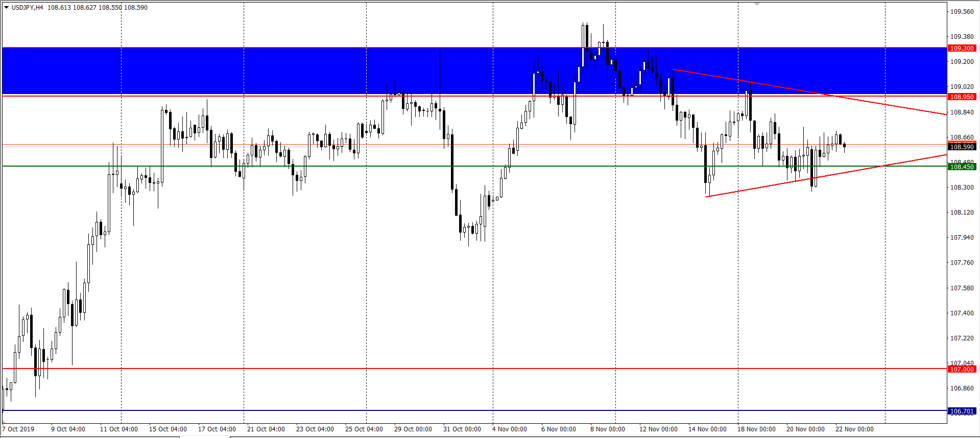The height and width of the screenshot is (438, 980).
Task: Click the most recent candlestick on the chart
Action: (845, 146)
